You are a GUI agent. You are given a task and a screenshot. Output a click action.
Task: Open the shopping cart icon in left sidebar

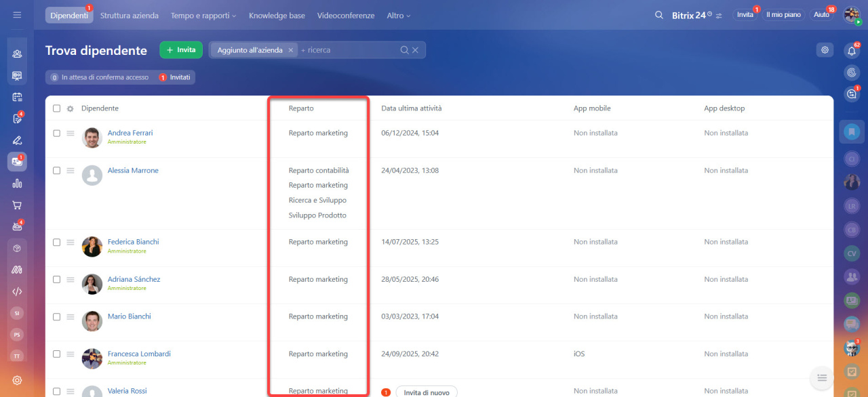click(x=17, y=205)
